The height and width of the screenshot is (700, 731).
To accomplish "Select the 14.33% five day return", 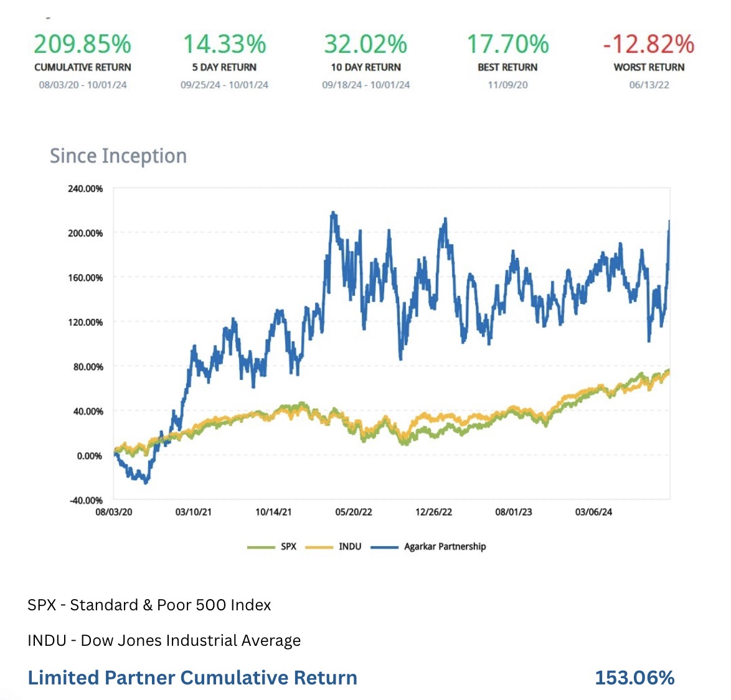I will click(x=224, y=44).
